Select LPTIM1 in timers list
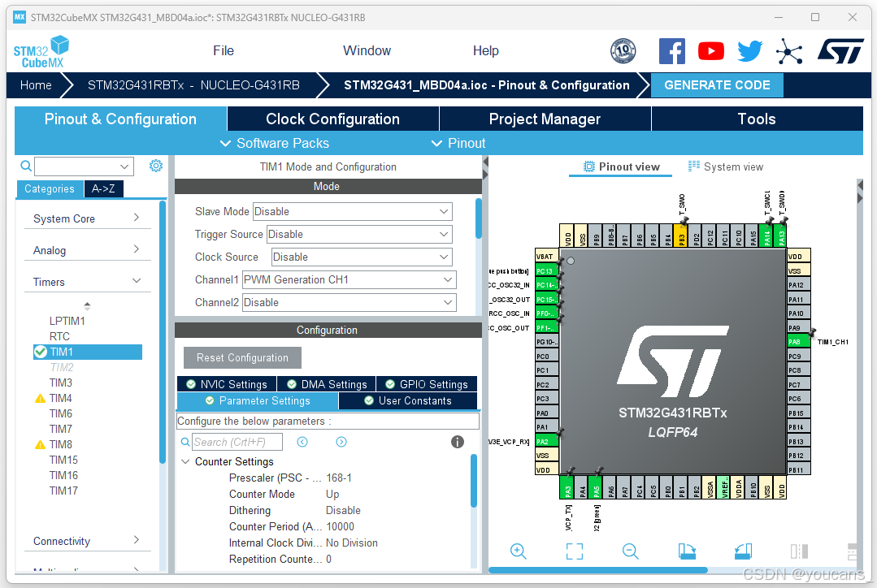 [67, 322]
